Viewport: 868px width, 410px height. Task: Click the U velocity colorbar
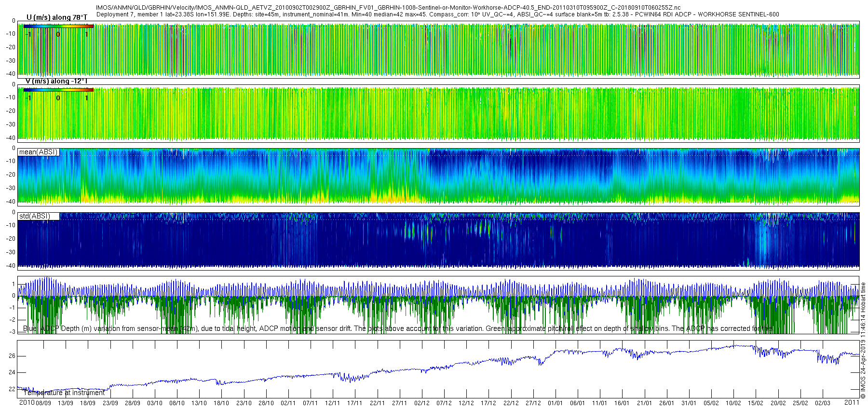click(x=58, y=26)
